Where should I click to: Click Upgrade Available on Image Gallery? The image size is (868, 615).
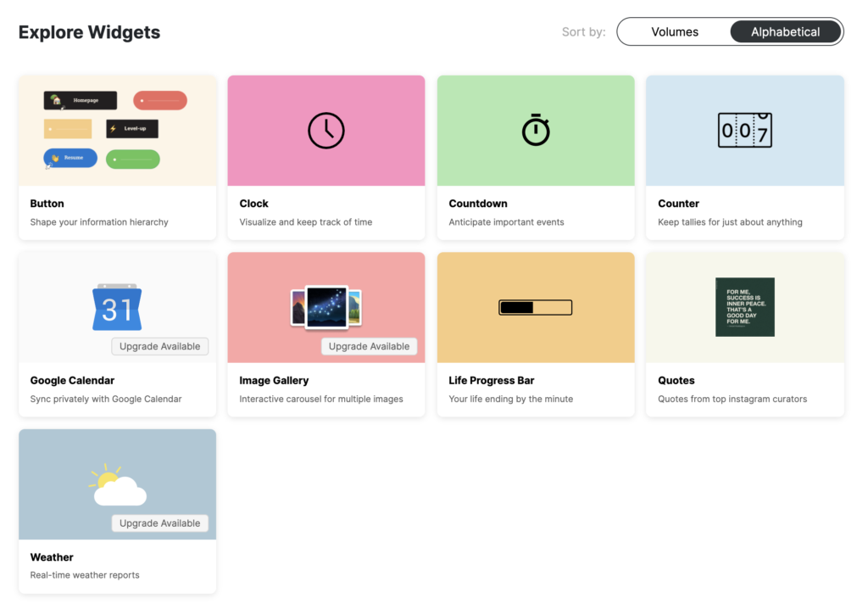coord(369,346)
